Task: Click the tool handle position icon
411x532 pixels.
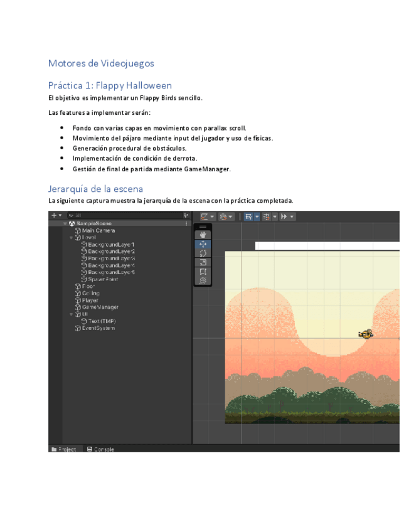Action: tap(205, 216)
